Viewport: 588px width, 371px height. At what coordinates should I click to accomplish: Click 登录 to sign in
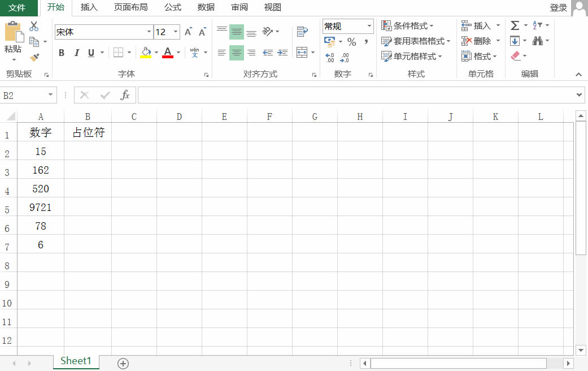[558, 7]
